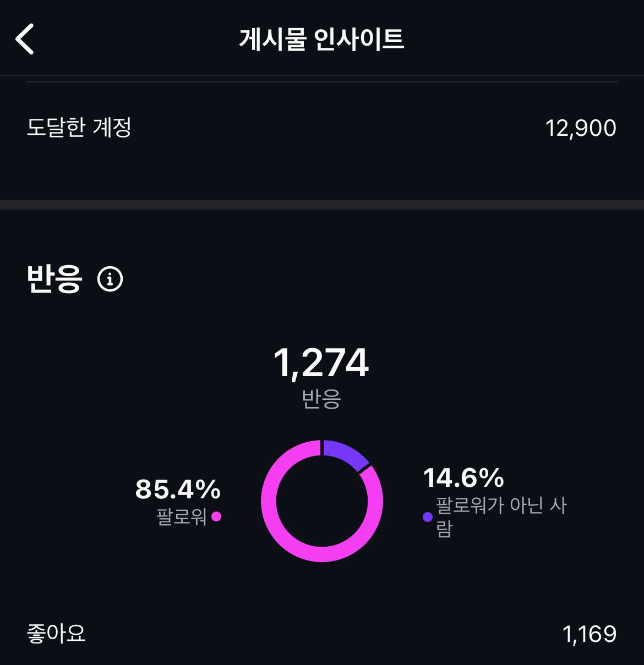This screenshot has width=644, height=665.
Task: Tap the 85.4% follower percentage
Action: tap(178, 489)
